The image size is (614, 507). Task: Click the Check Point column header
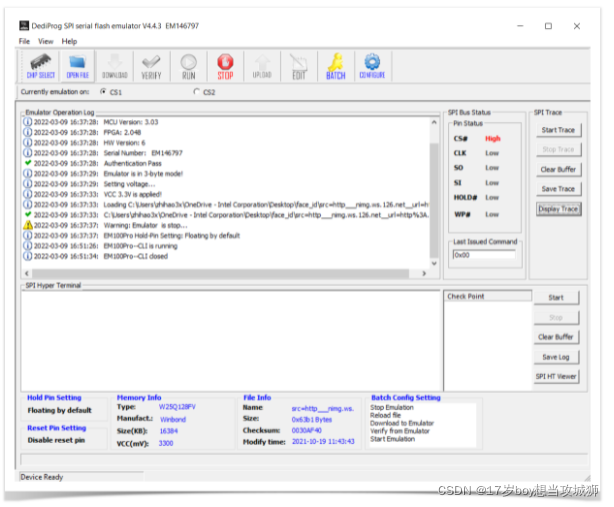point(488,296)
